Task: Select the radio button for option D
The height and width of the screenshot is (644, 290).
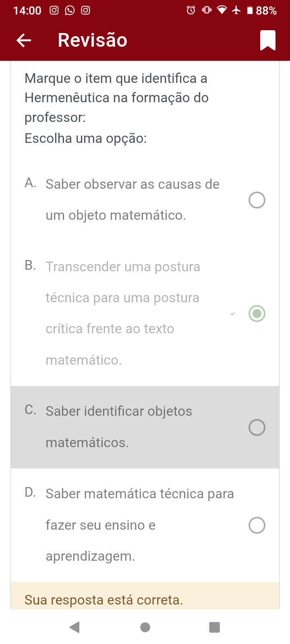Action: point(257,525)
